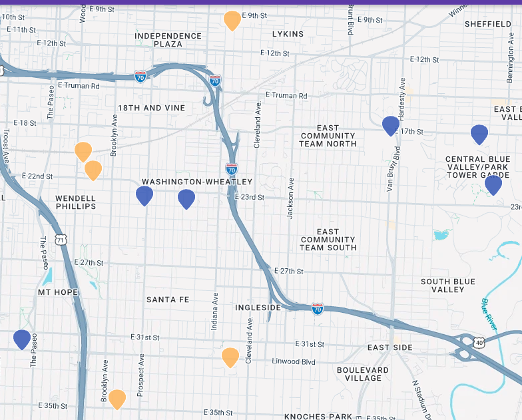Click the Indiana Ave street label
Screen dimensions: 522x420
(x=214, y=312)
